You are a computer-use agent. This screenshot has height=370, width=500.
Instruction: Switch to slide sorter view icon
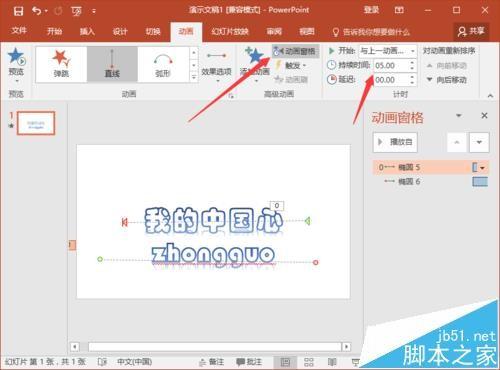pyautogui.click(x=309, y=362)
